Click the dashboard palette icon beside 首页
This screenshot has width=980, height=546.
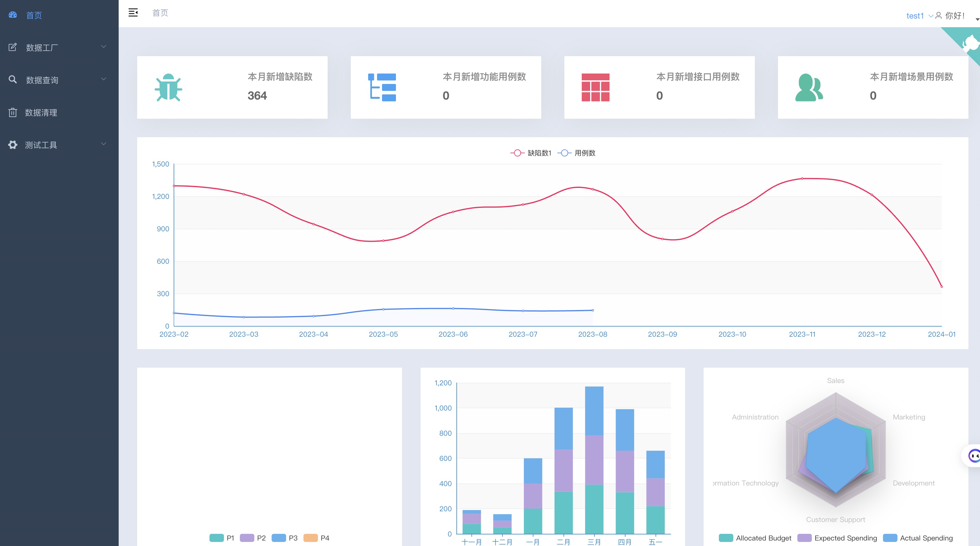pos(12,15)
